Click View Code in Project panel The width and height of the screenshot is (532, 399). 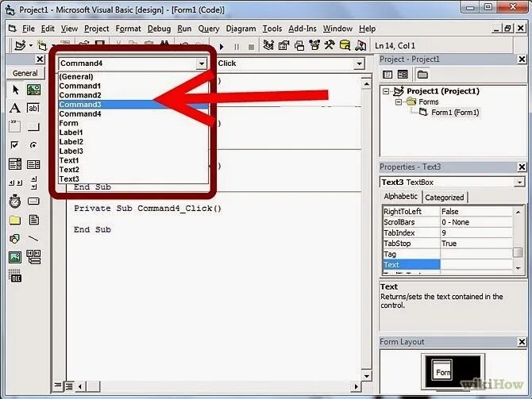click(x=387, y=75)
